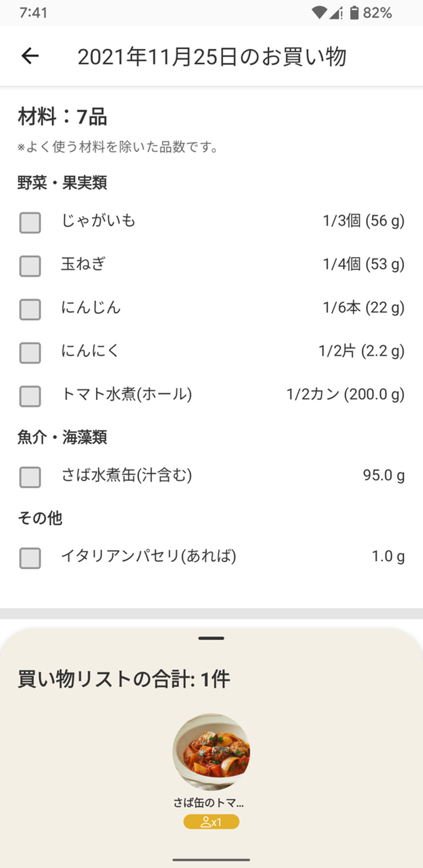Tap the bottom sheet drag handle
The width and height of the screenshot is (423, 868).
(x=211, y=638)
